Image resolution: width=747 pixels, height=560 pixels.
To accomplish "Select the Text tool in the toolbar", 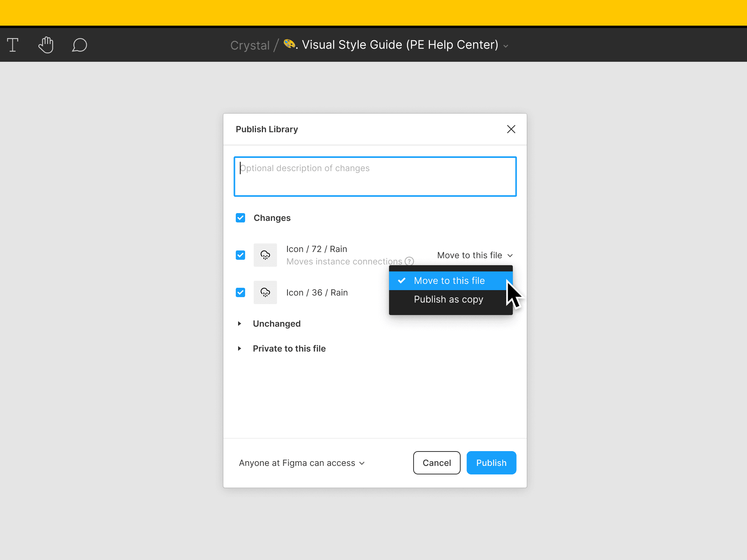I will [x=13, y=45].
